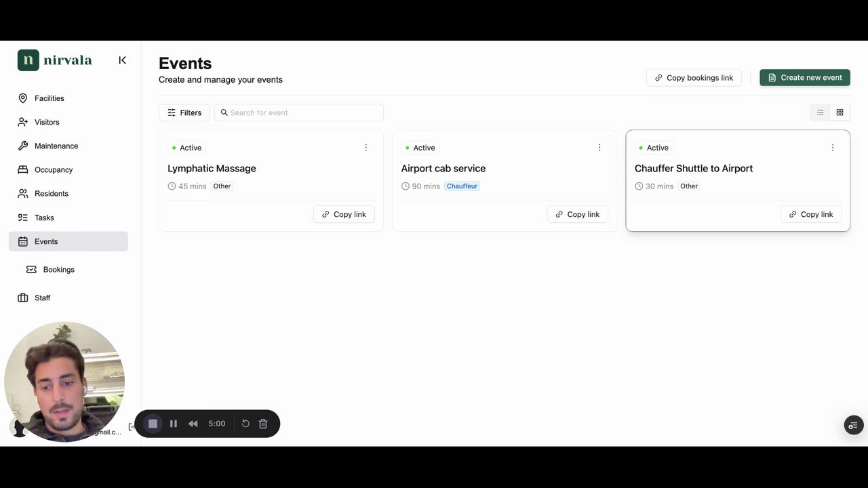
Task: Switch to list view layout
Action: click(820, 113)
